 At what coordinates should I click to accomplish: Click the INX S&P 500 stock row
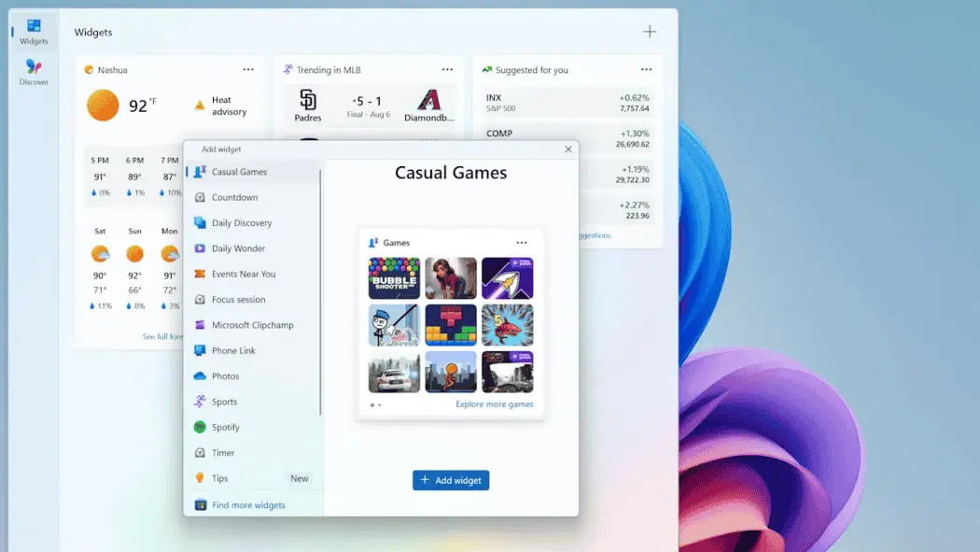567,103
